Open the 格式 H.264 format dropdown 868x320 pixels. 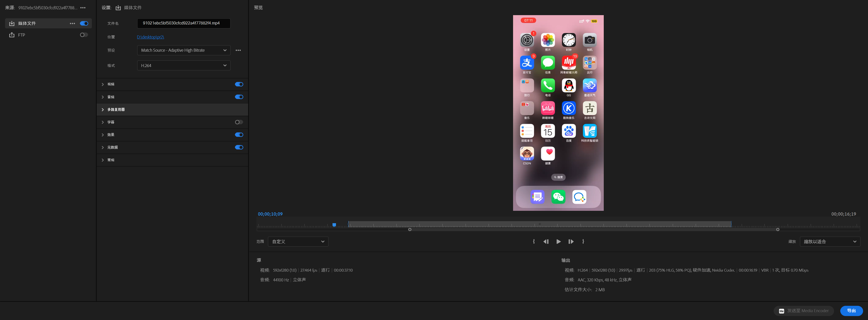click(184, 66)
